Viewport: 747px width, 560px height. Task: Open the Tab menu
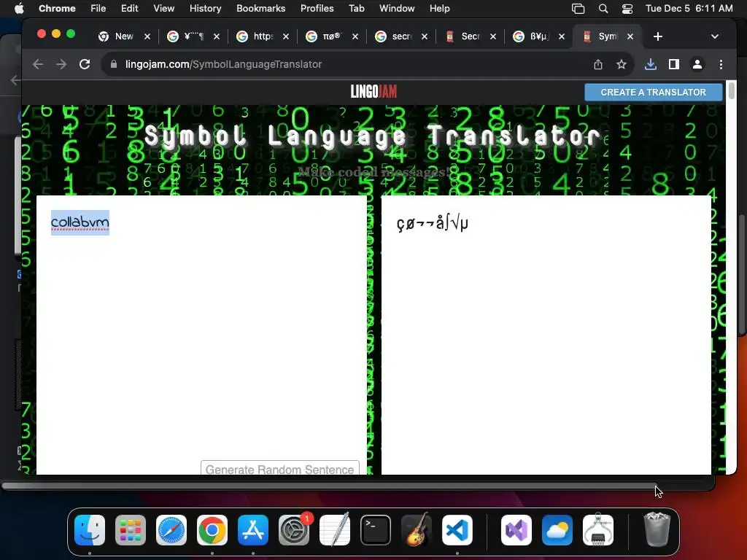(356, 9)
